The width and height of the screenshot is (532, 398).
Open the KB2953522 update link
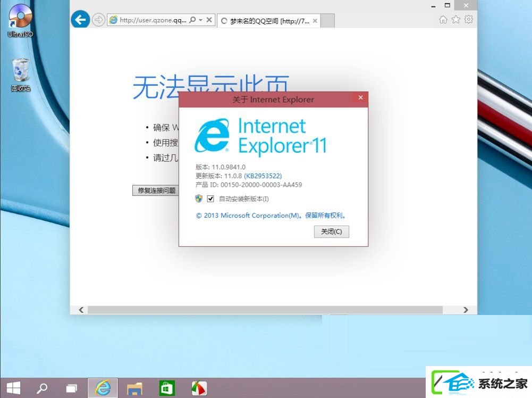pos(263,176)
